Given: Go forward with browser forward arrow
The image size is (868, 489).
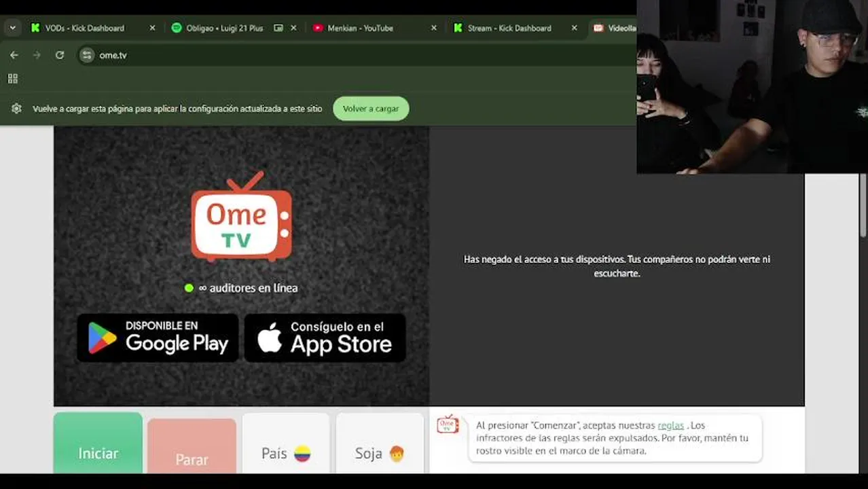Looking at the screenshot, I should coord(37,55).
